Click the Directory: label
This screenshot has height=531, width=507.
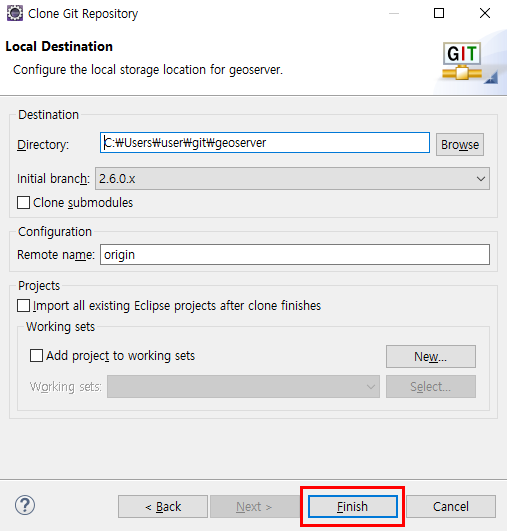[x=43, y=145]
